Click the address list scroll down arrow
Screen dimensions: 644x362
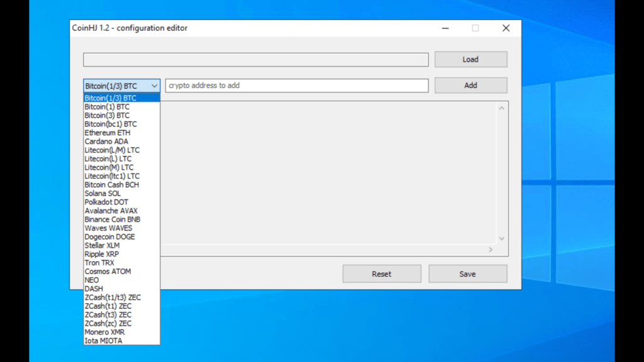click(x=501, y=238)
